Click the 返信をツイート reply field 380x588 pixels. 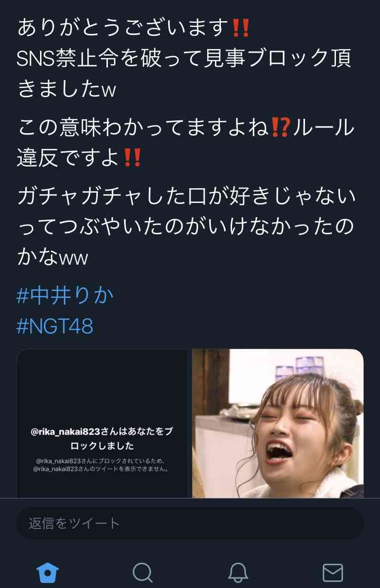point(190,523)
